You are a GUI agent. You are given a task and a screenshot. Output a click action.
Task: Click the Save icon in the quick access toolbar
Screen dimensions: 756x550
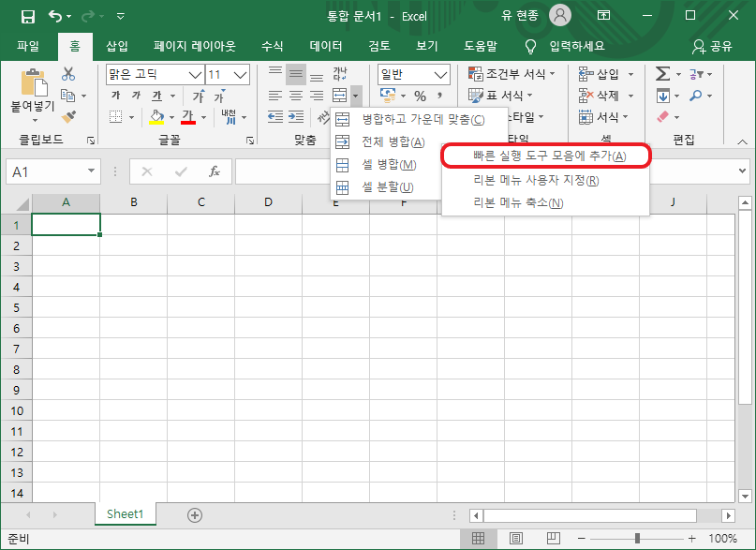28,16
